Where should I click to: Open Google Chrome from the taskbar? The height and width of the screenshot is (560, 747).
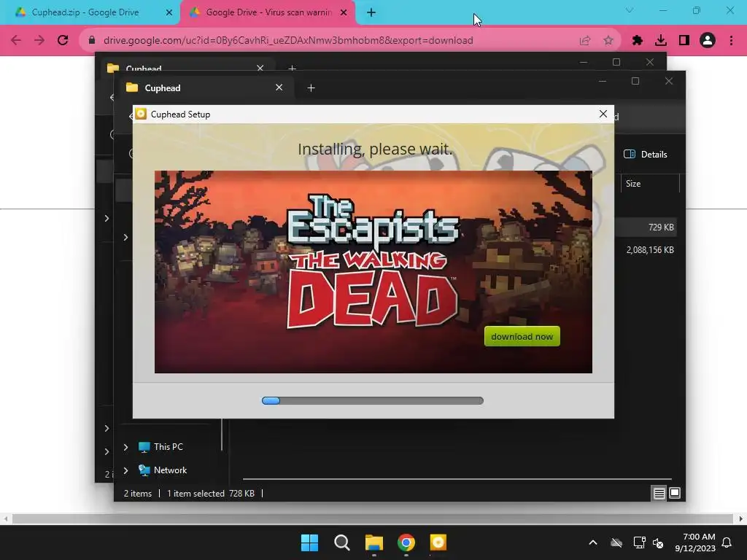tap(406, 542)
